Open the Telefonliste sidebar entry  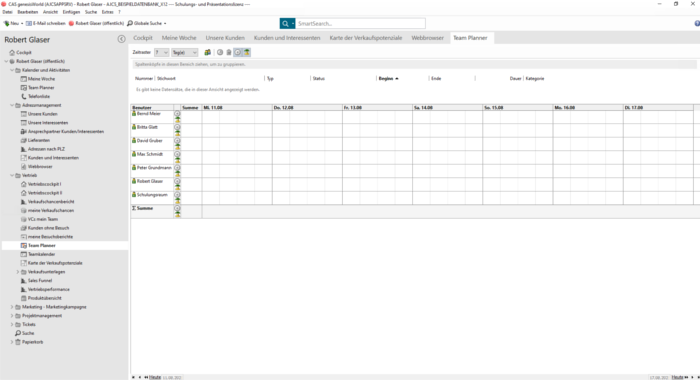point(39,96)
